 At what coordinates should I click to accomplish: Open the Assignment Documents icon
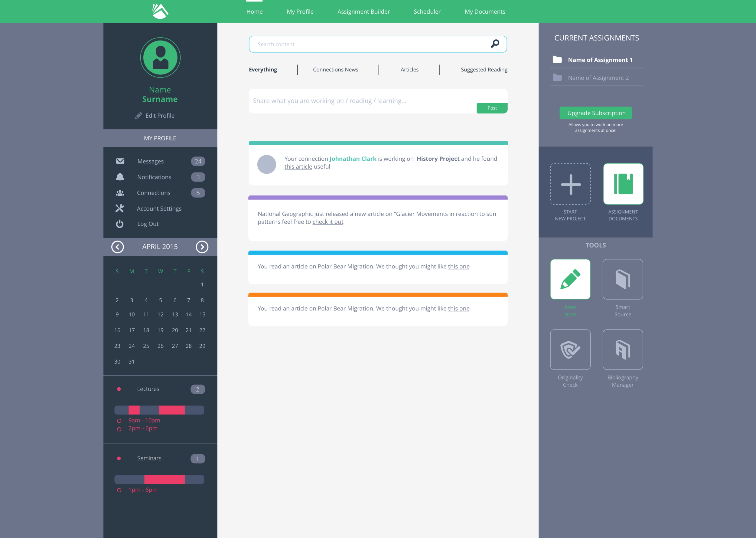(623, 184)
